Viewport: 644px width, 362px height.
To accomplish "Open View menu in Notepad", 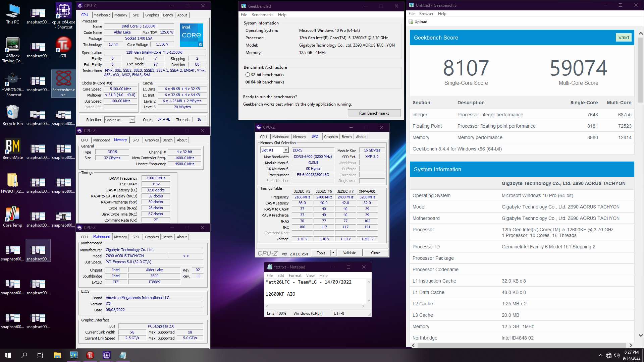I will coord(310,276).
